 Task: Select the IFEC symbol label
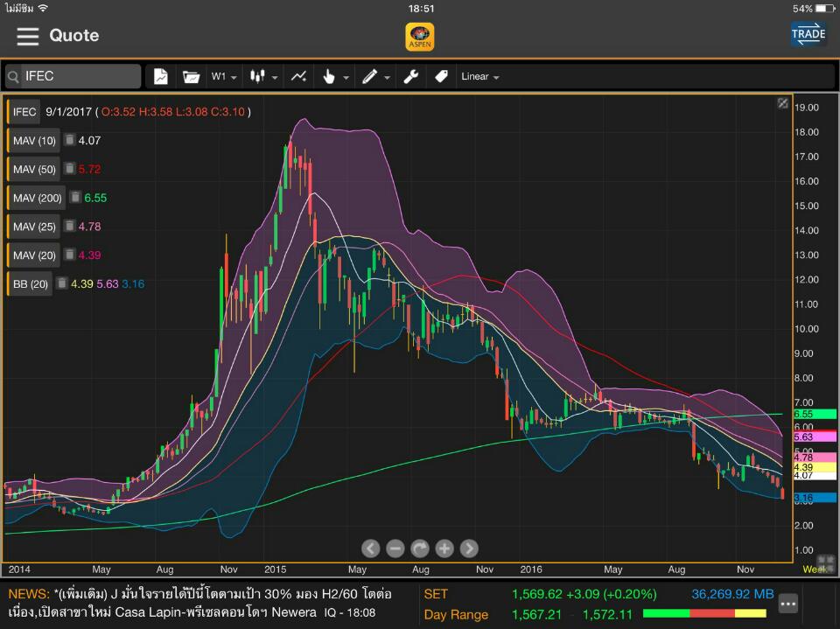tap(24, 112)
